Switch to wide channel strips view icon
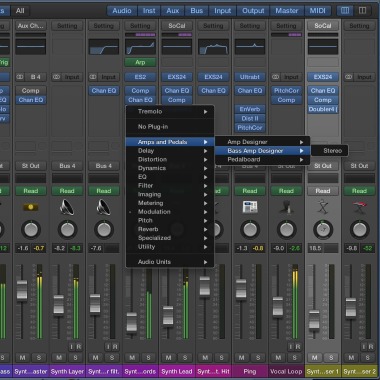This screenshot has height=380, width=380. click(x=362, y=11)
